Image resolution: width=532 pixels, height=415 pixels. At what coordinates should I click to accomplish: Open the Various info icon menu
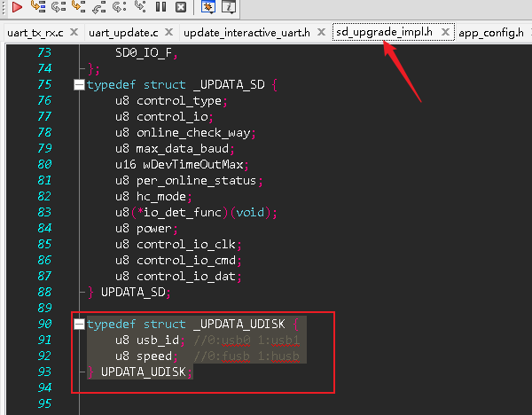[x=229, y=7]
